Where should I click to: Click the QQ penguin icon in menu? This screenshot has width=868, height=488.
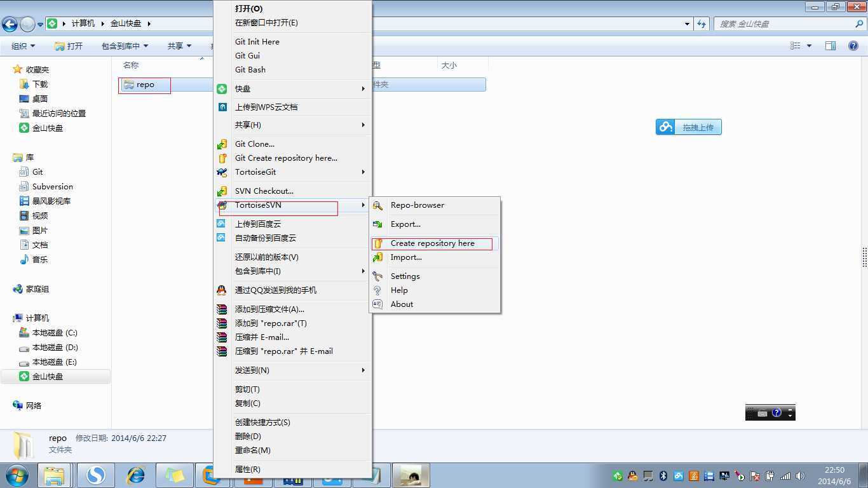tap(221, 290)
